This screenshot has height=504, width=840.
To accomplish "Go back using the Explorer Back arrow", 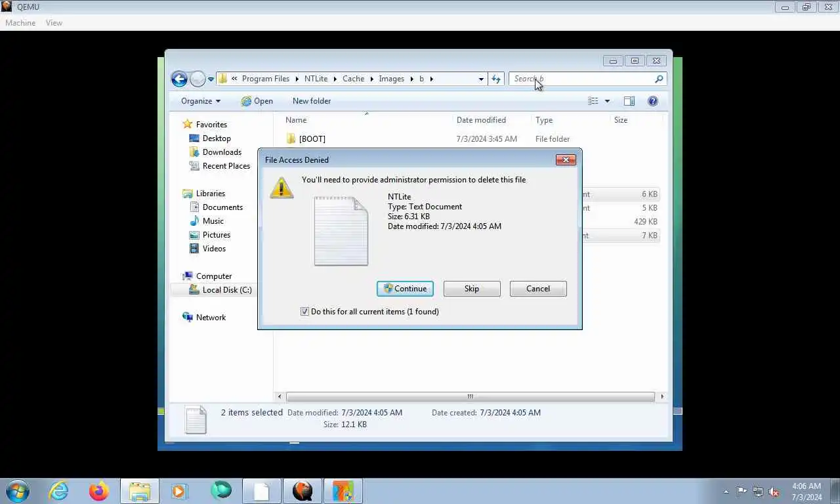I will (x=179, y=79).
